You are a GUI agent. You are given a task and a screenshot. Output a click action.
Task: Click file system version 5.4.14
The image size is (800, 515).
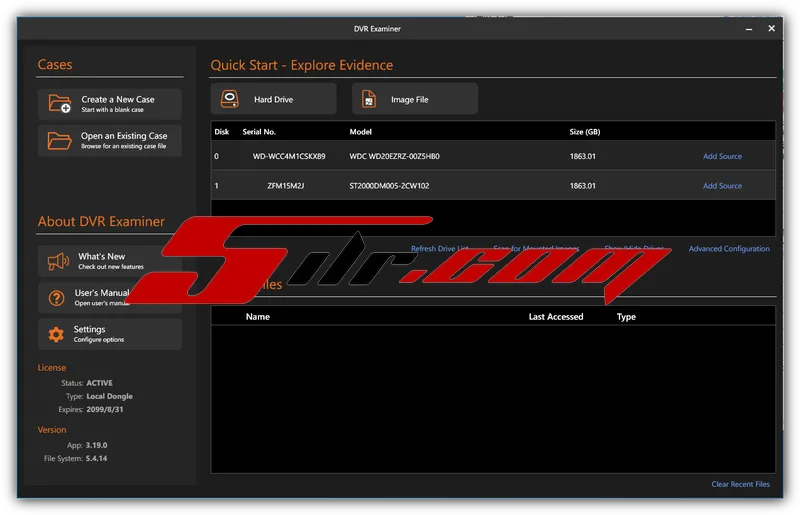[96, 458]
